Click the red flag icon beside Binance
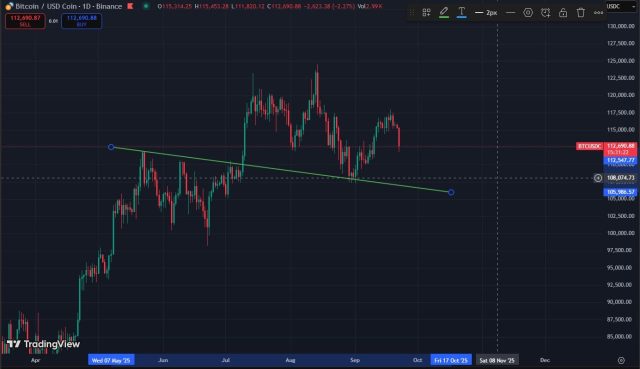 [130, 6]
